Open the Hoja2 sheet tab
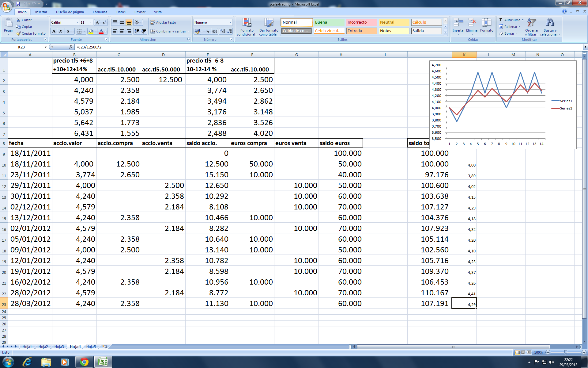The width and height of the screenshot is (588, 368). point(43,347)
